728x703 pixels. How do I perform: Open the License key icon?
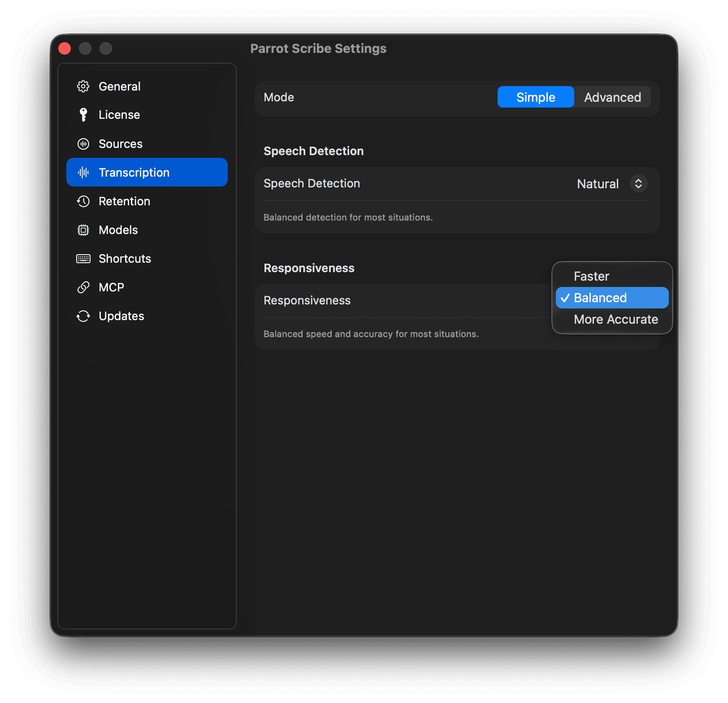pos(83,115)
